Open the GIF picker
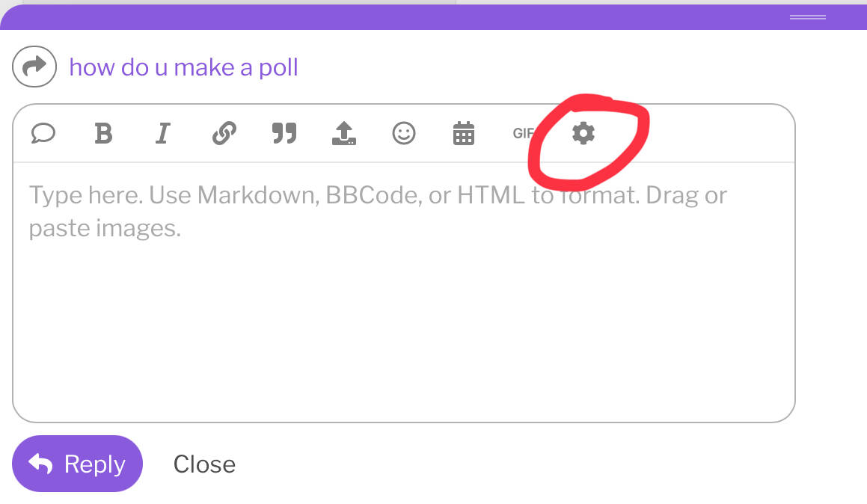 [x=523, y=133]
